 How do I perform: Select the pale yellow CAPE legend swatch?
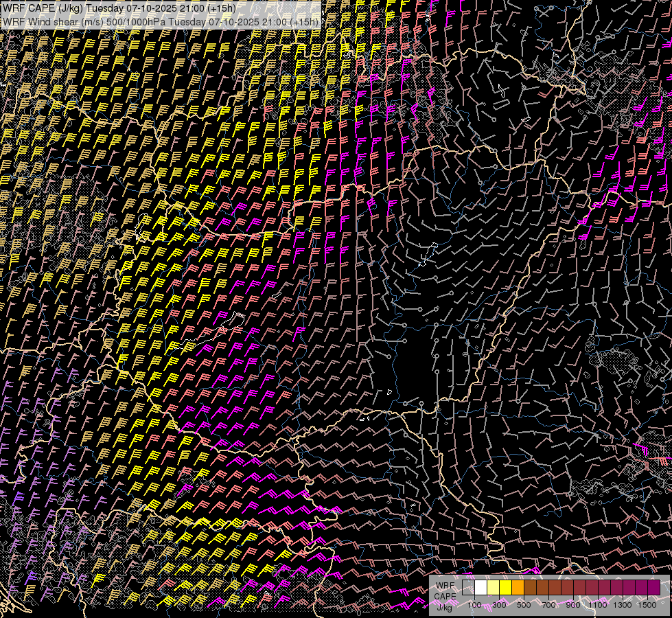[494, 588]
